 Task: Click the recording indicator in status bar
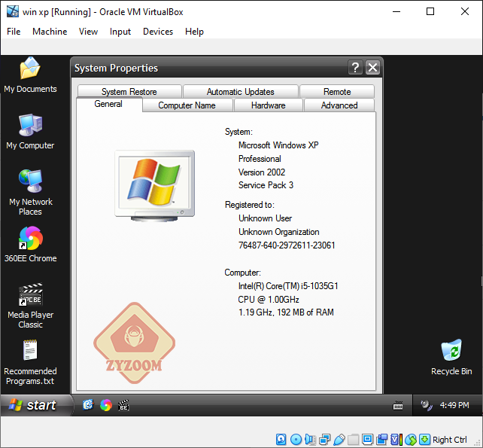tap(382, 440)
